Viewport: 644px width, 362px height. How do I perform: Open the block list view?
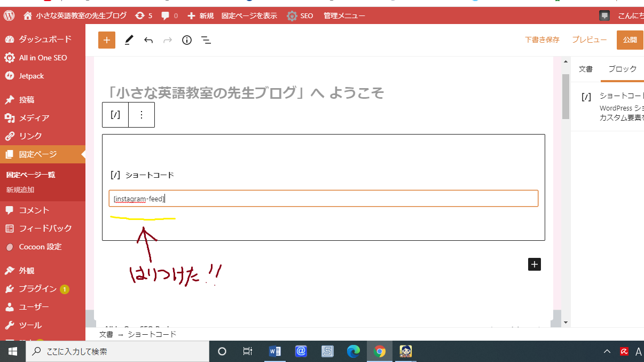pyautogui.click(x=206, y=40)
